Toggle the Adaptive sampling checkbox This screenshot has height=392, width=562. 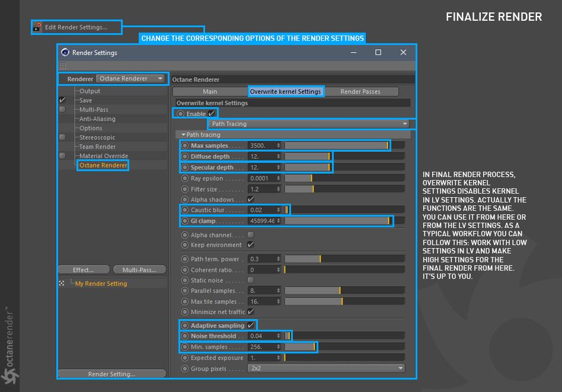251,325
